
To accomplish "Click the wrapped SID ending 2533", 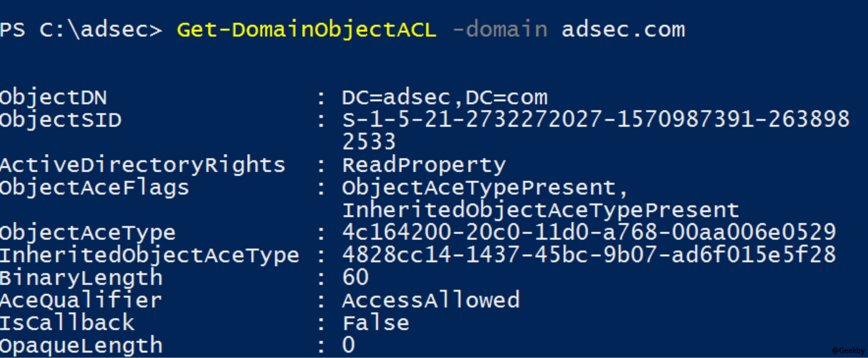I will point(369,142).
